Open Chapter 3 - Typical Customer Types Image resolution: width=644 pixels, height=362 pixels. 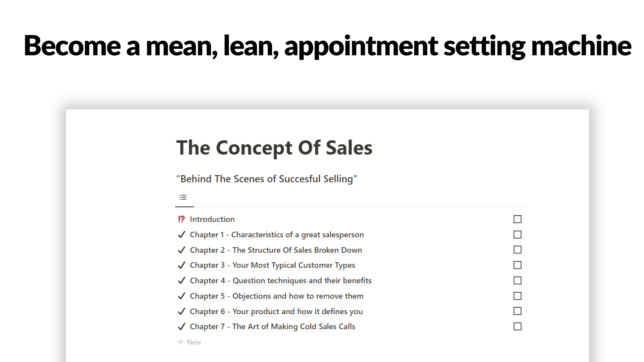point(272,265)
